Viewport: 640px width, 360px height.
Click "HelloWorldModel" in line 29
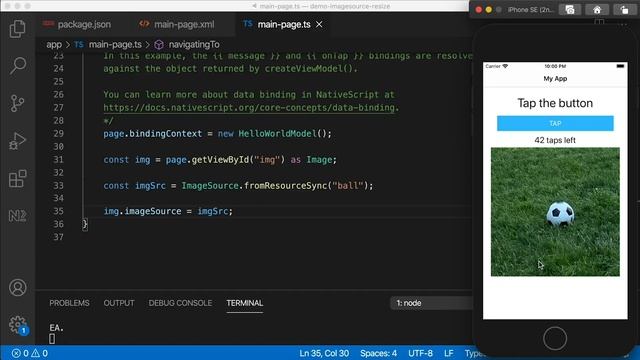pyautogui.click(x=278, y=134)
